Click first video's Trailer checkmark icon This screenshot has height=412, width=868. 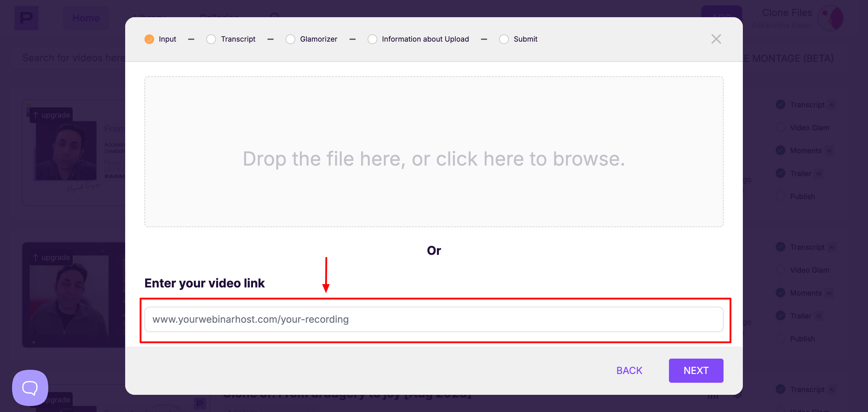[781, 173]
